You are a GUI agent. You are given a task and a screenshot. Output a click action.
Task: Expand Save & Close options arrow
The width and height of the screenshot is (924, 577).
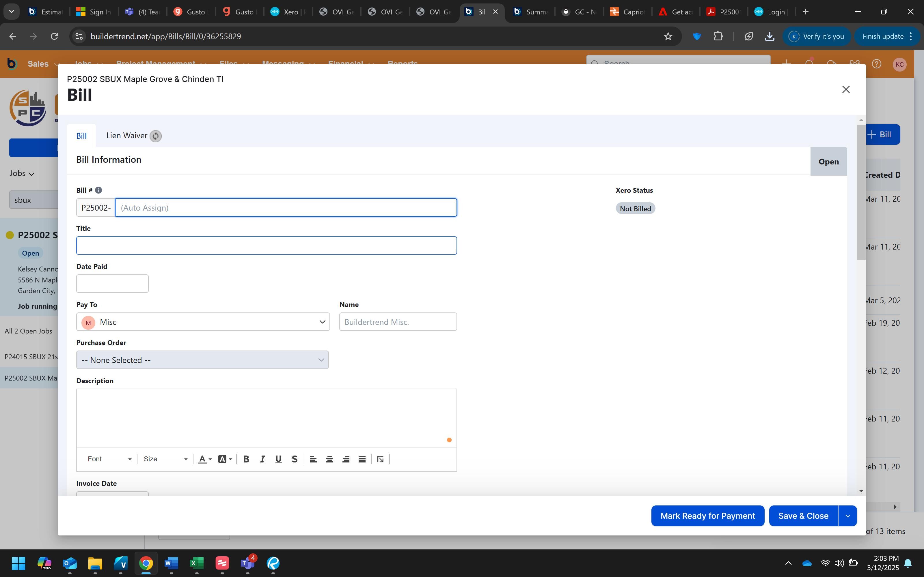tap(847, 516)
